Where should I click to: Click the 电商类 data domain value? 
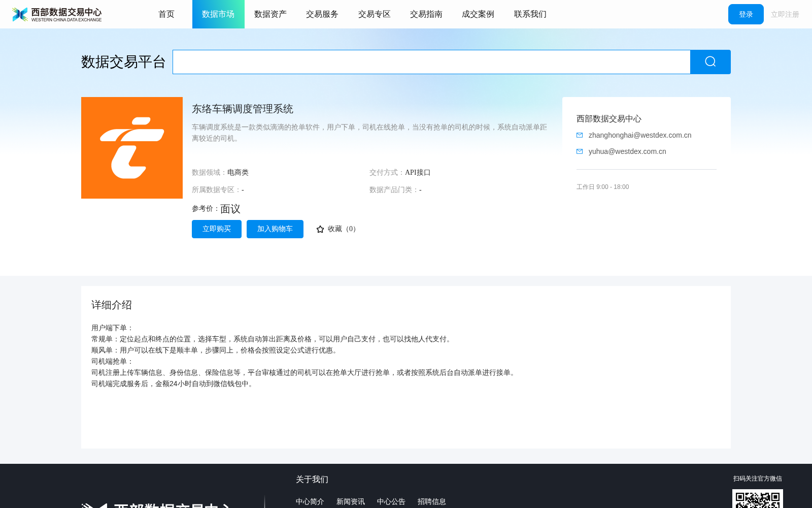238,173
